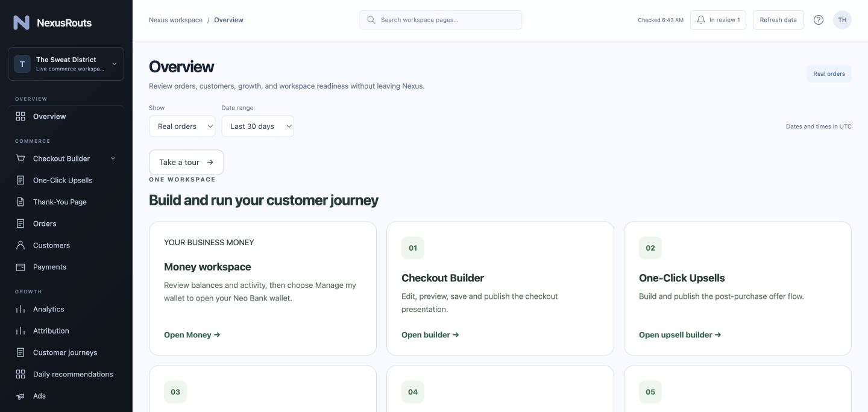Image resolution: width=868 pixels, height=412 pixels.
Task: Click the Payments card icon
Action: (x=20, y=267)
